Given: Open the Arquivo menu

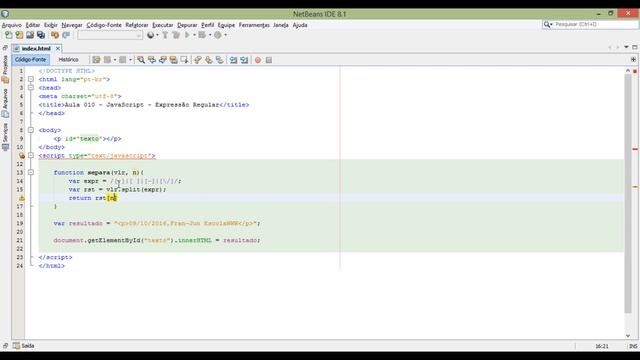Looking at the screenshot, I should 11,25.
